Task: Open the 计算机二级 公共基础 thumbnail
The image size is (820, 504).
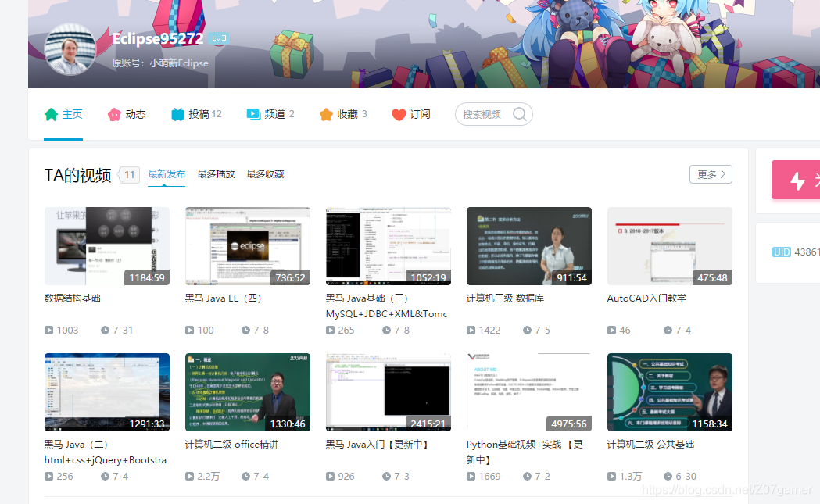Action: click(670, 392)
